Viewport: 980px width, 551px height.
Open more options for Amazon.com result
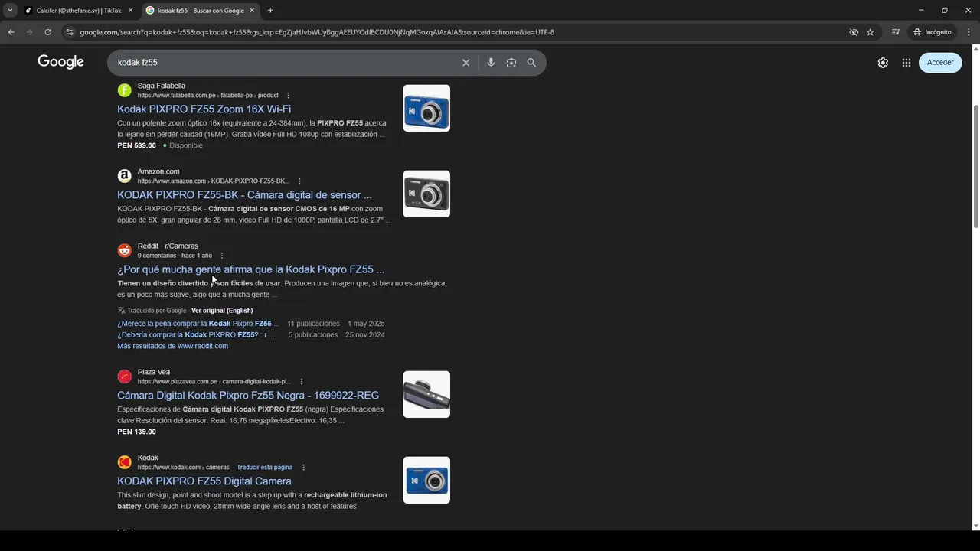click(299, 181)
